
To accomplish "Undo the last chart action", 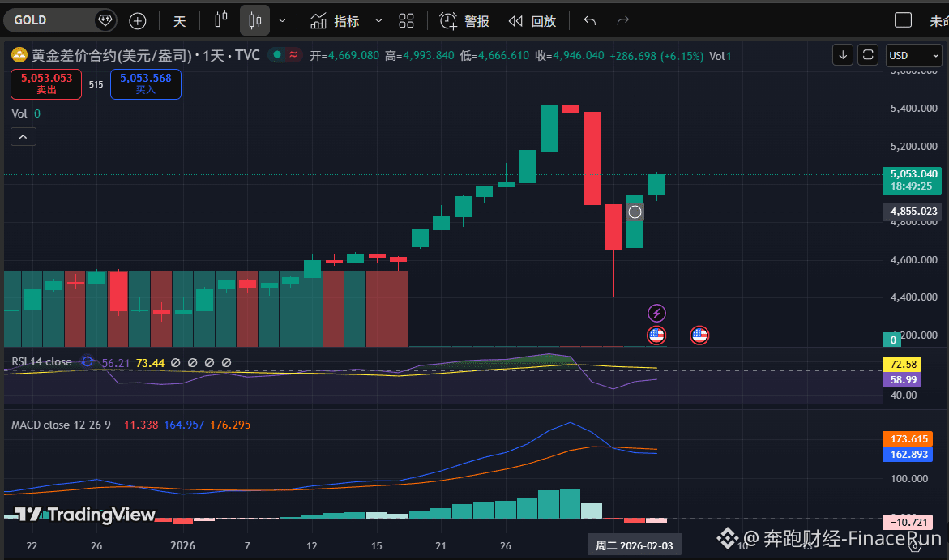I will point(589,20).
